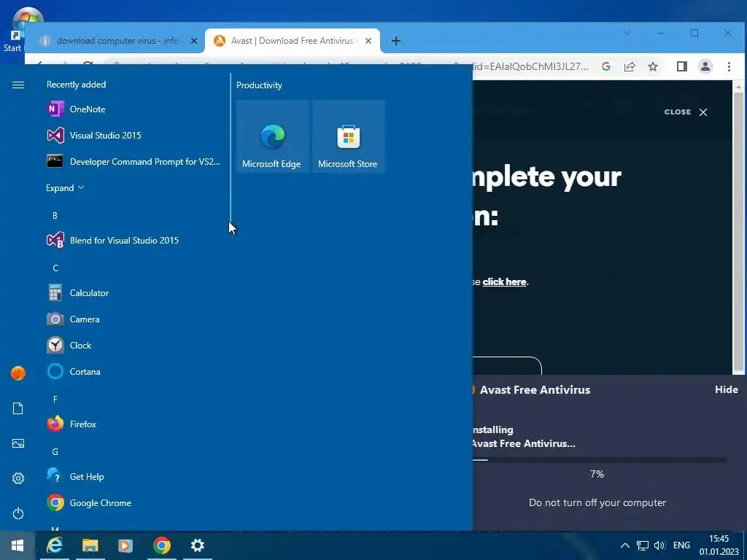Select the Avast Download Free Antivirus tab

292,41
